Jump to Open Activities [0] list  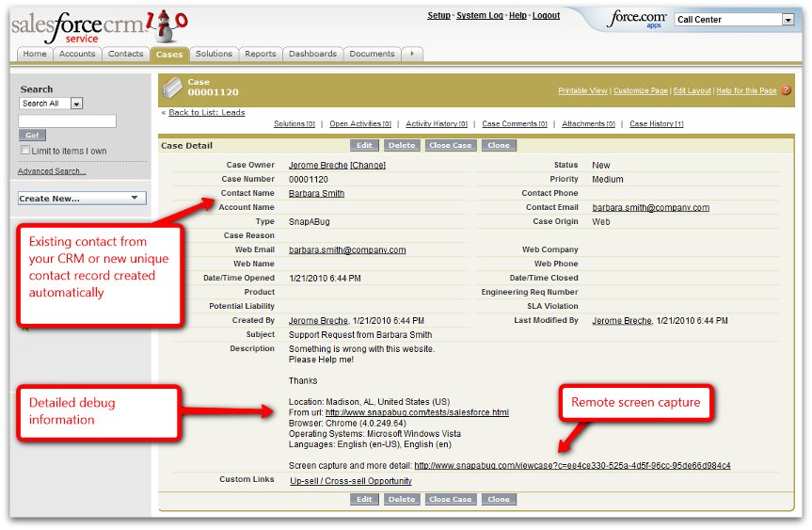pyautogui.click(x=360, y=124)
